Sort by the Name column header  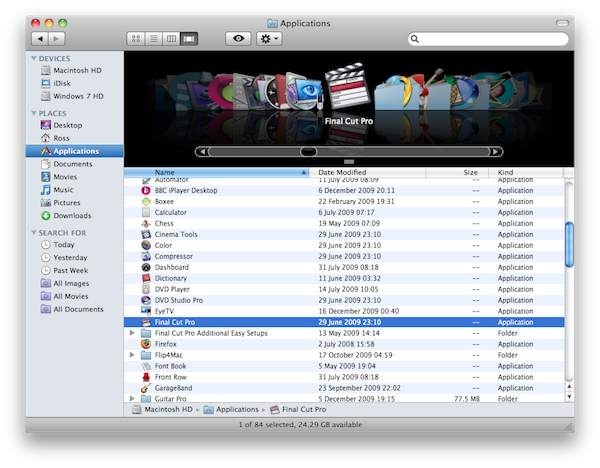tap(216, 173)
